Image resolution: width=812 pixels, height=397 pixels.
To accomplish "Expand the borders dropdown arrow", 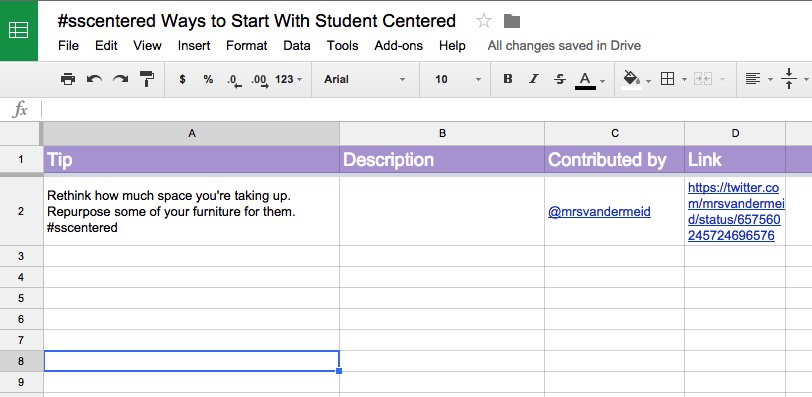I will pyautogui.click(x=684, y=80).
